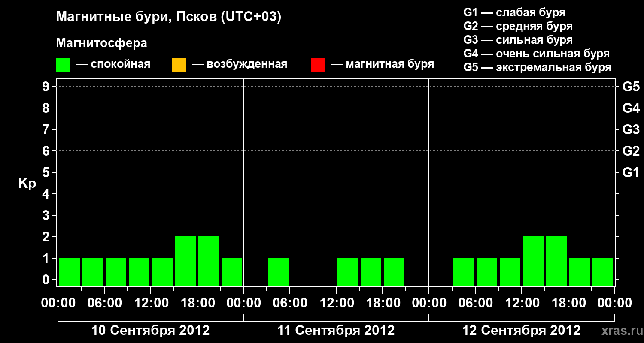Image resolution: width=644 pixels, height=343 pixels.
Task: Click the 18:00–21:00 bar on 12 September
Action: coord(580,272)
